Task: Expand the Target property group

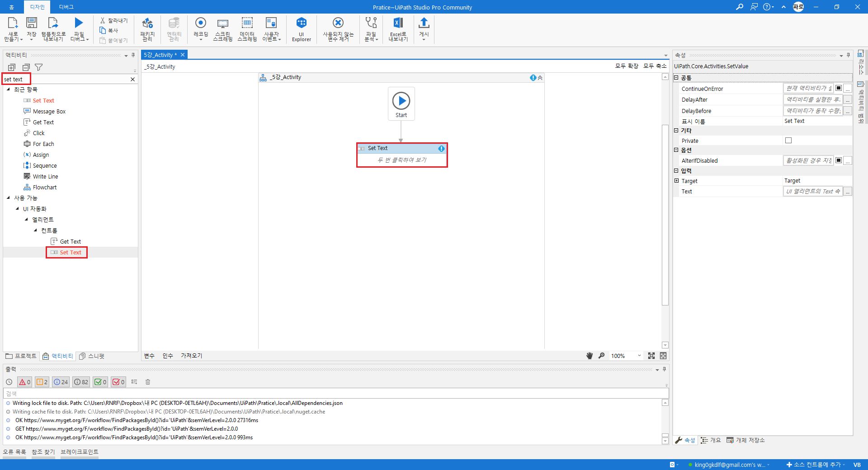Action: click(x=676, y=180)
